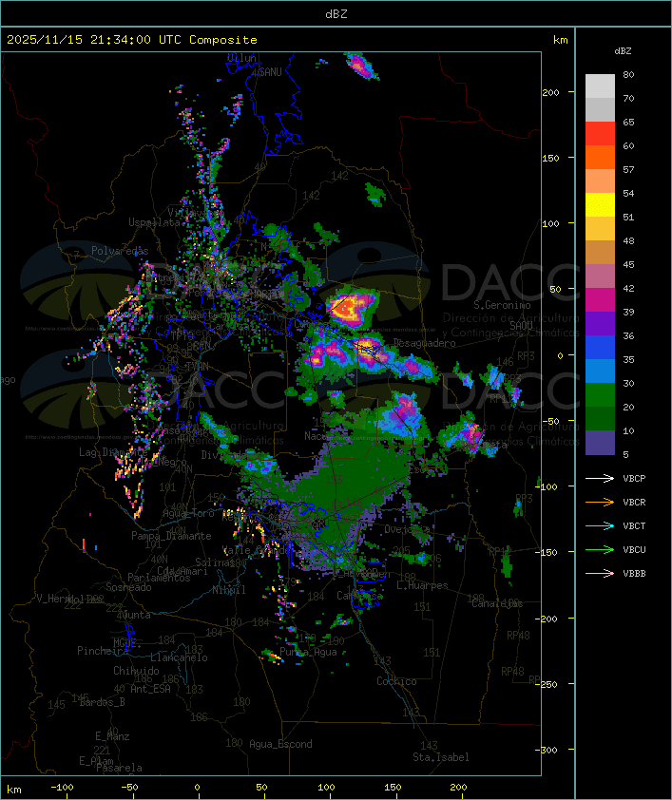Image resolution: width=672 pixels, height=800 pixels.
Task: Click the Agua_Toro map label
Action: click(189, 513)
